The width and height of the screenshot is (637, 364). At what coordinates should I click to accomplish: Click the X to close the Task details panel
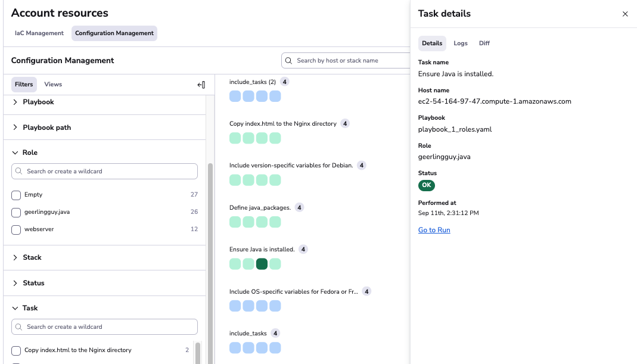coord(625,14)
